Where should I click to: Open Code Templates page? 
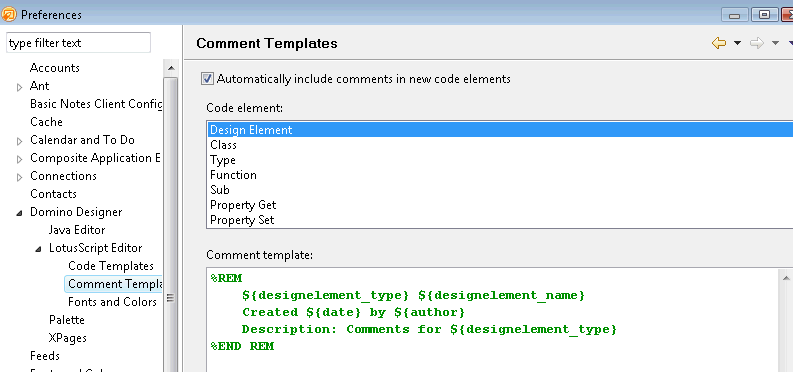point(111,266)
